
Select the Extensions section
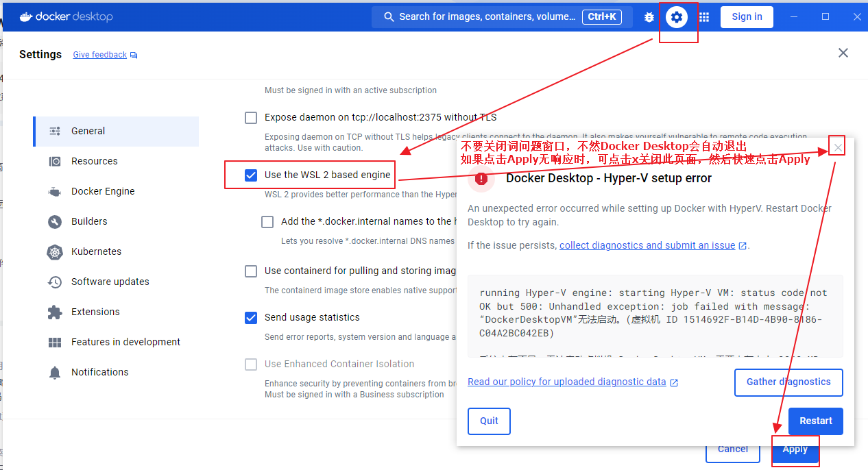[x=116, y=312]
